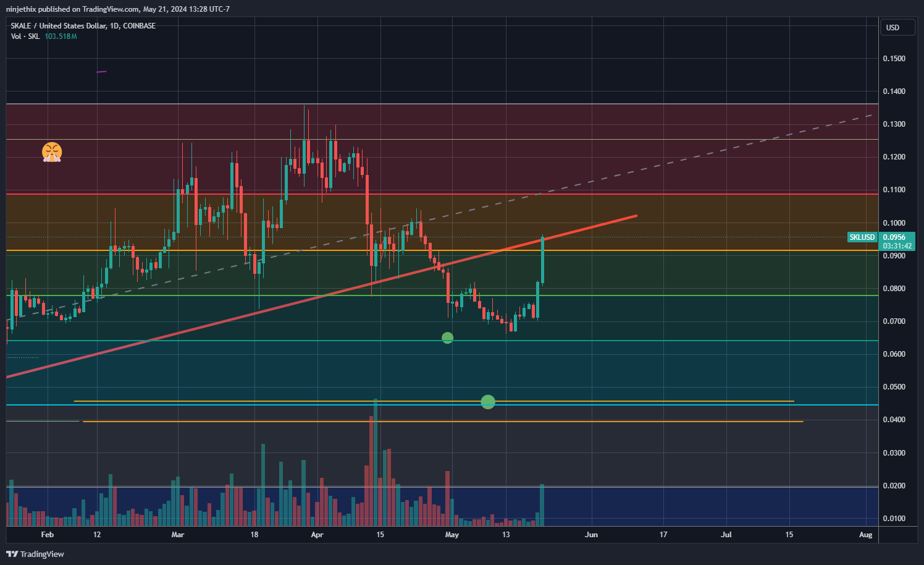Click the 0.1000 price axis label

894,223
